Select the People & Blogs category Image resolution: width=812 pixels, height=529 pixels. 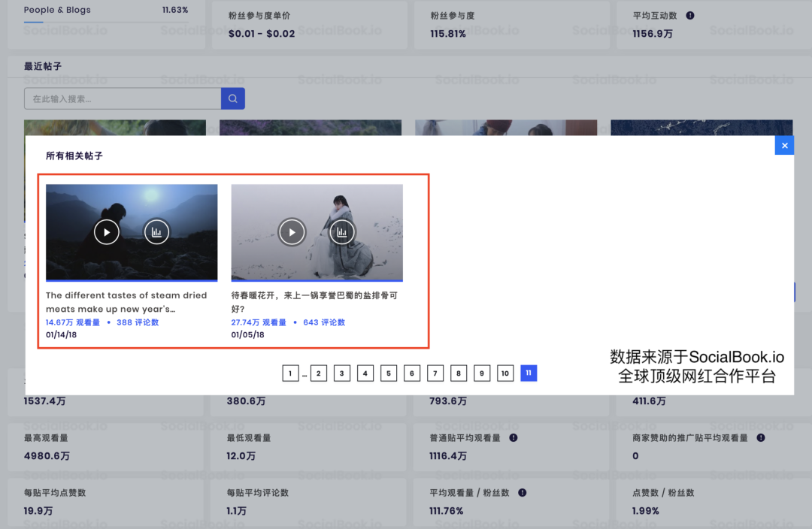[x=57, y=10]
